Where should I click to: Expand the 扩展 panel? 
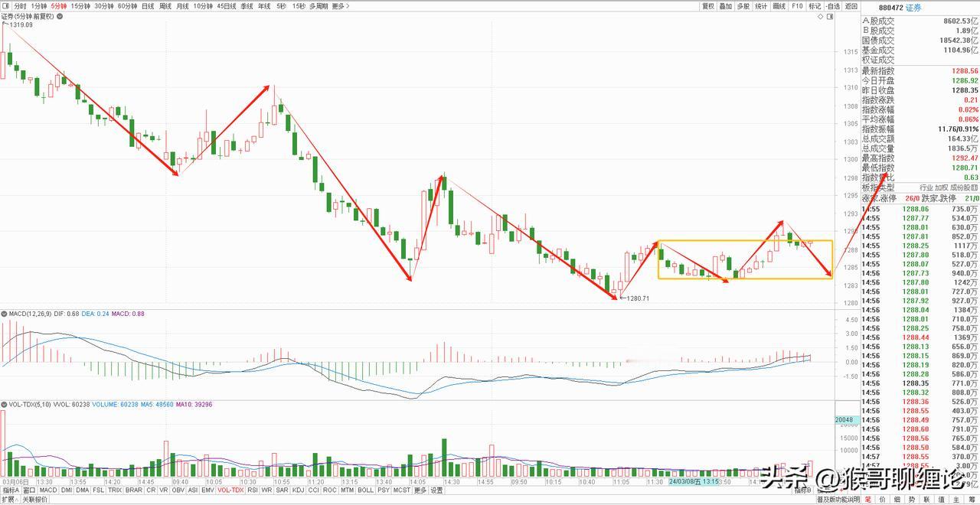(9, 500)
